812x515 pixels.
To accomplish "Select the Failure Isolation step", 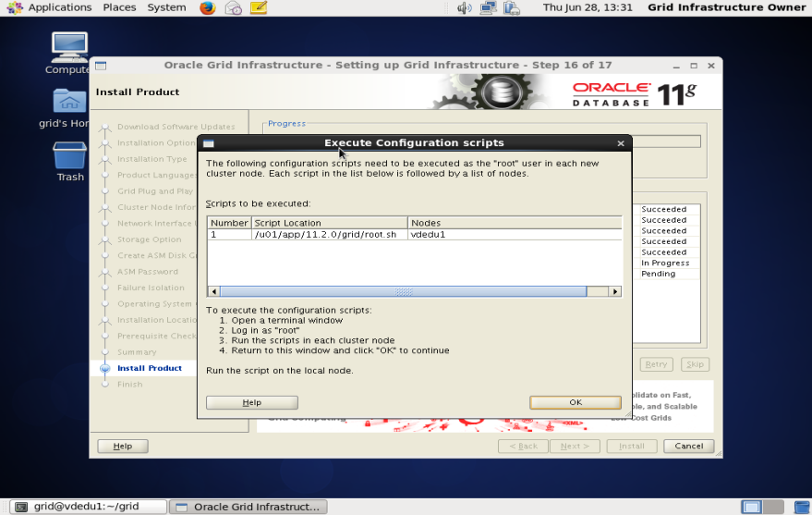I will (x=151, y=288).
